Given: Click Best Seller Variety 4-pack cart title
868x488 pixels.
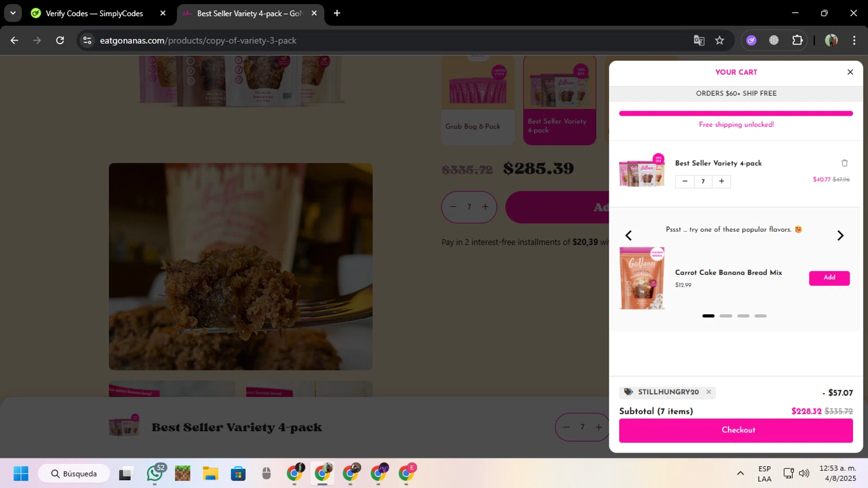Looking at the screenshot, I should pos(718,163).
